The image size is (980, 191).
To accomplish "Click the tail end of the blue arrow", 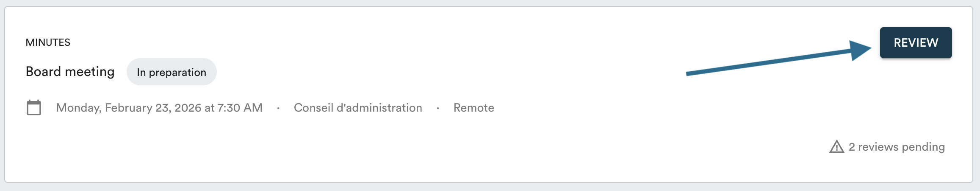I will point(689,73).
